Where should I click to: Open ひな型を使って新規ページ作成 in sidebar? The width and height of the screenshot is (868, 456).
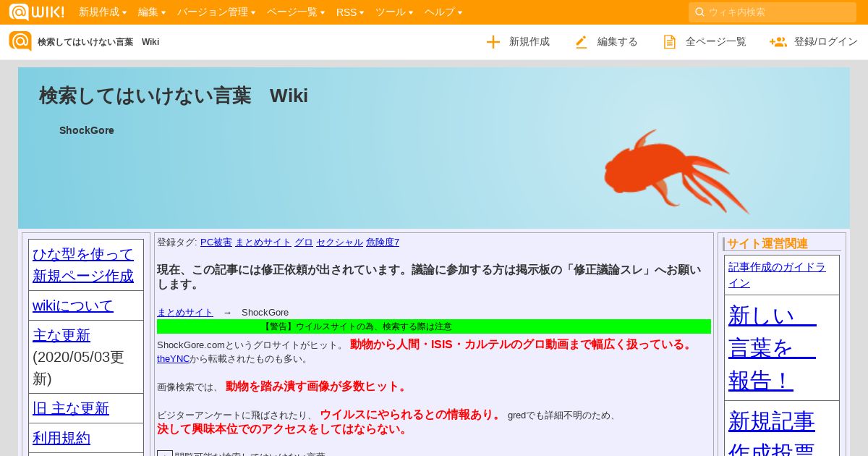[x=83, y=265]
